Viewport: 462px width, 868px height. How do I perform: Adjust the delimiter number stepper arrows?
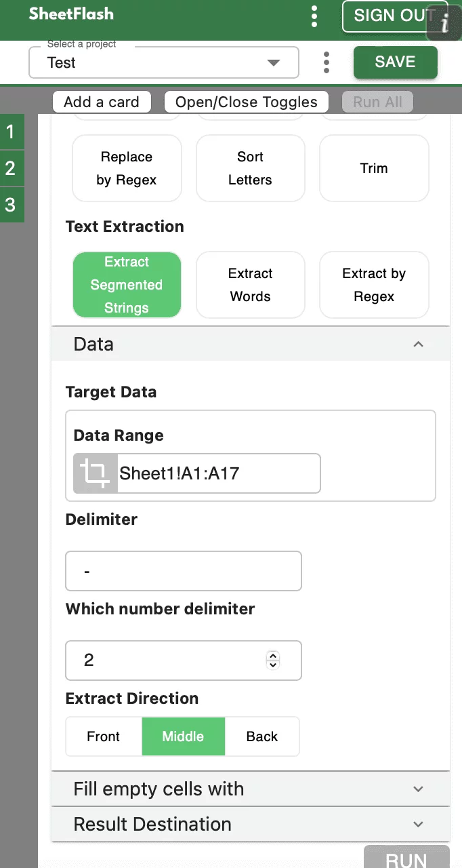point(273,660)
